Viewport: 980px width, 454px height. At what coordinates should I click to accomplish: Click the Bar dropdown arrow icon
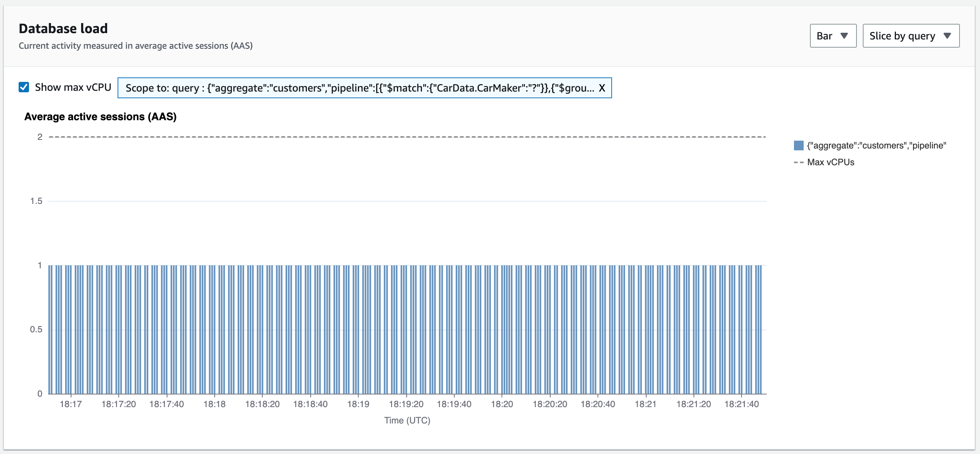(844, 36)
